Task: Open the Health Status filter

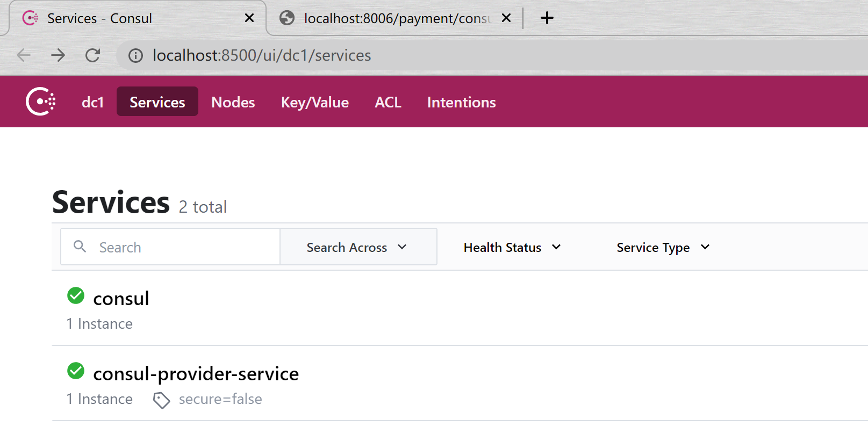Action: tap(512, 248)
